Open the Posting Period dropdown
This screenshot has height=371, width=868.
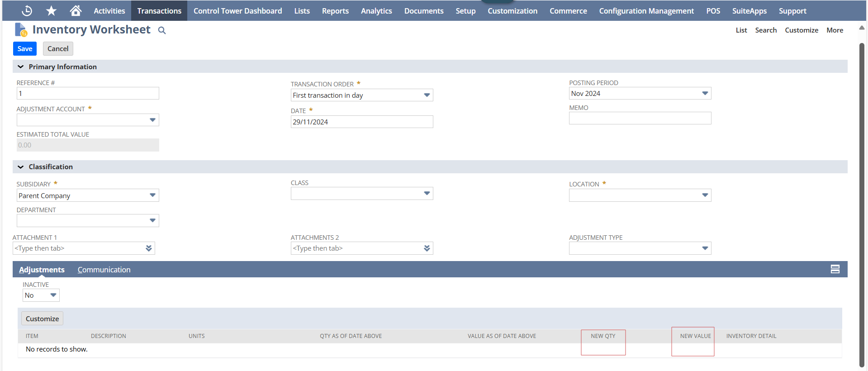coord(705,94)
